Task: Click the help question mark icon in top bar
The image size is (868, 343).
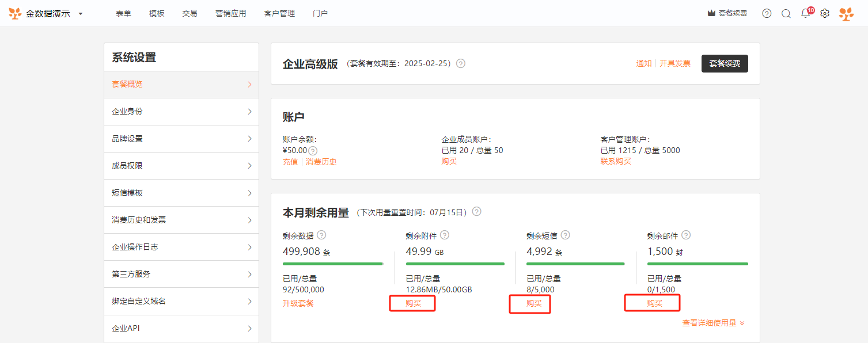Action: point(767,13)
